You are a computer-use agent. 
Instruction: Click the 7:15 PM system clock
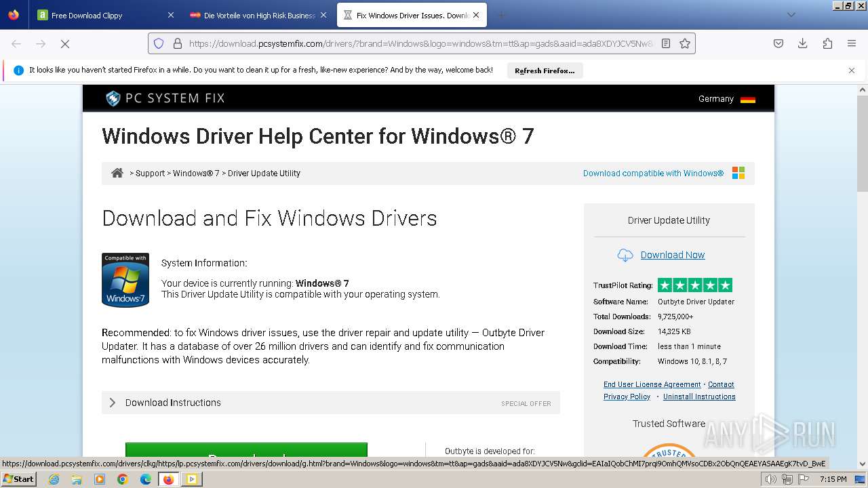(x=833, y=479)
